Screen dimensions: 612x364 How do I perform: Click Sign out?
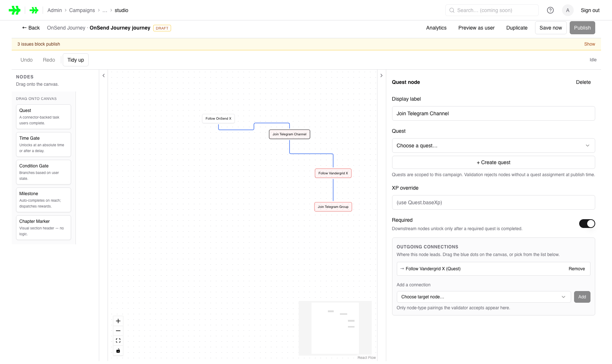click(x=590, y=10)
